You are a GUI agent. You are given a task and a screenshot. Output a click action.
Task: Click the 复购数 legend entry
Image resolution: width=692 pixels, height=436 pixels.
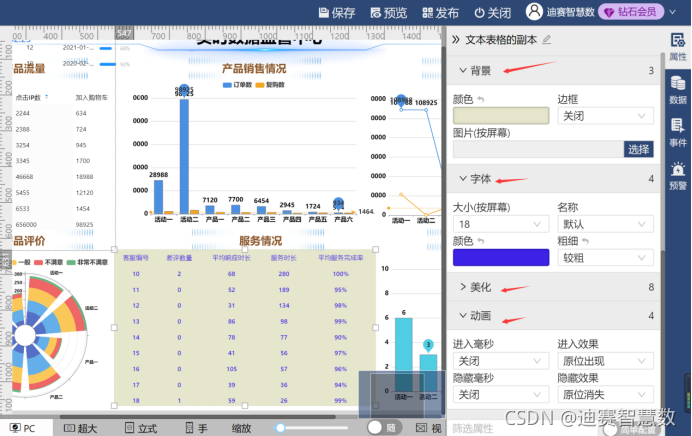pyautogui.click(x=270, y=85)
